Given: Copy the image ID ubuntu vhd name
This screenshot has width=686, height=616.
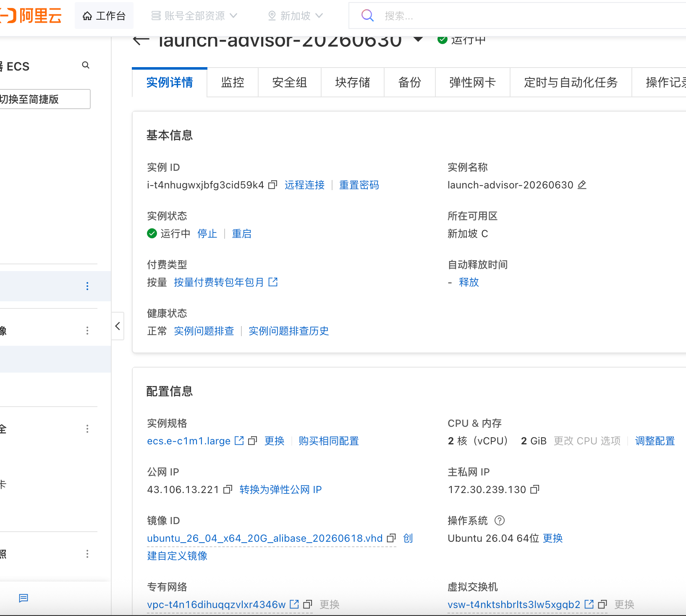Looking at the screenshot, I should (x=391, y=538).
